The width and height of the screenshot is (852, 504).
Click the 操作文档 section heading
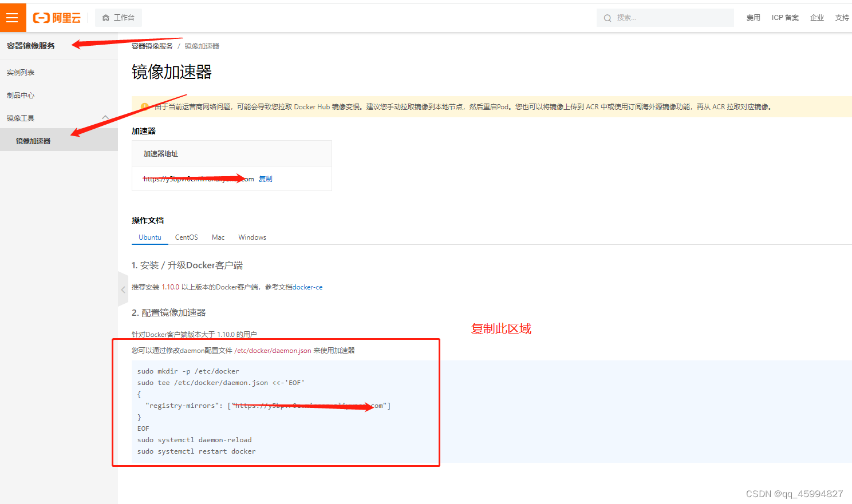click(x=148, y=220)
